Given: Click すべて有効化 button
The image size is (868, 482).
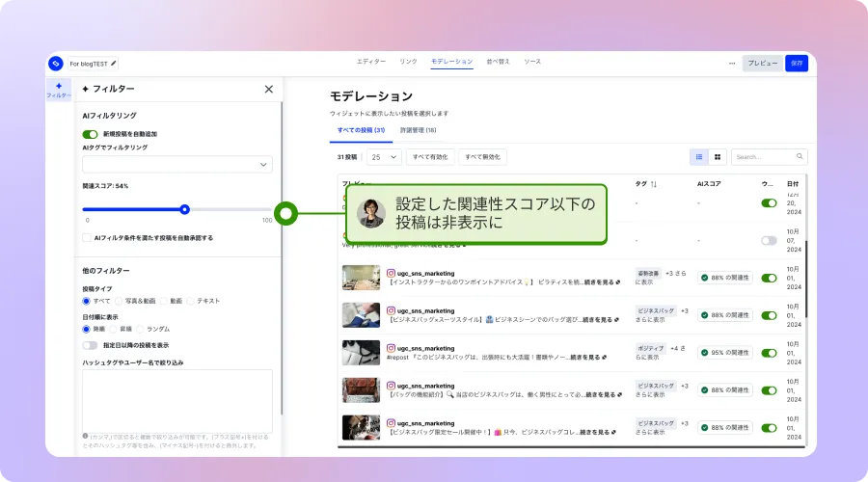Looking at the screenshot, I should pyautogui.click(x=430, y=157).
